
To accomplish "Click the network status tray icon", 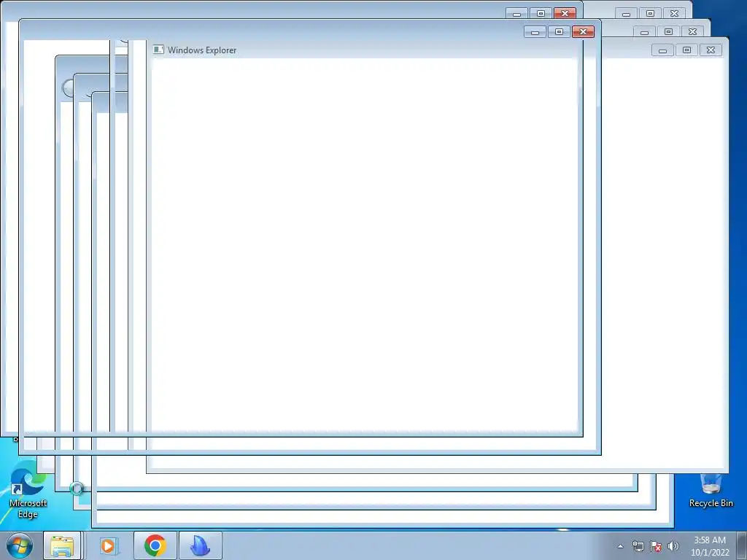I will [x=638, y=546].
